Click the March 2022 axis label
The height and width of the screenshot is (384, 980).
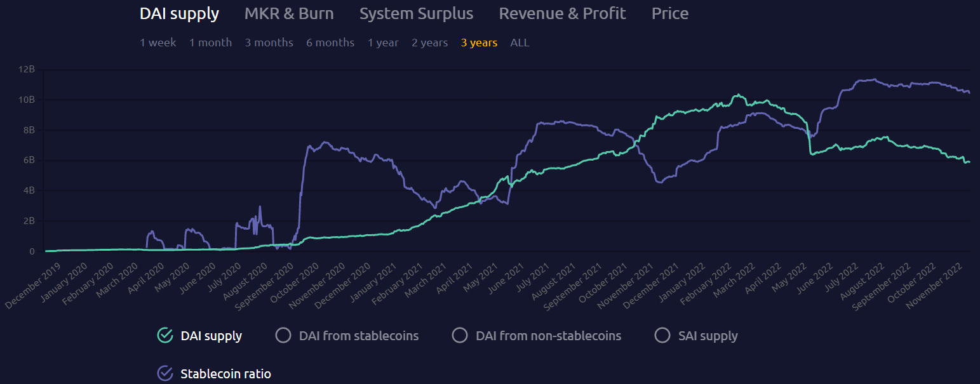pyautogui.click(x=733, y=281)
